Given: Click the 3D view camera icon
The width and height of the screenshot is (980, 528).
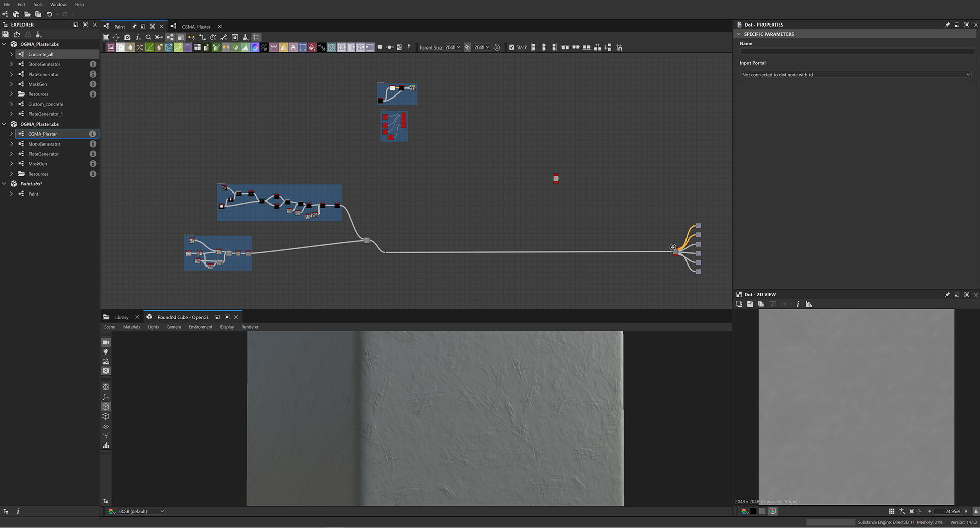Looking at the screenshot, I should (106, 342).
